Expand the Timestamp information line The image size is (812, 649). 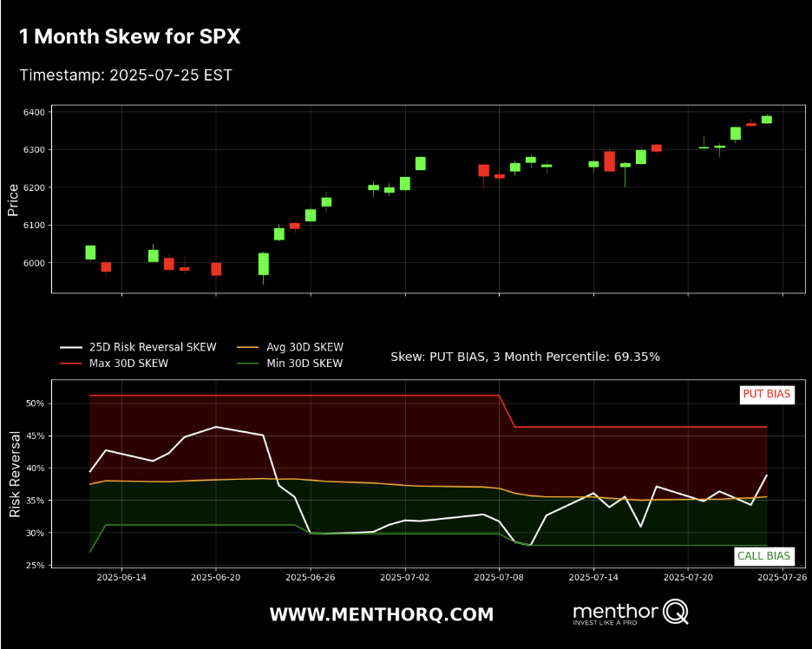click(125, 75)
